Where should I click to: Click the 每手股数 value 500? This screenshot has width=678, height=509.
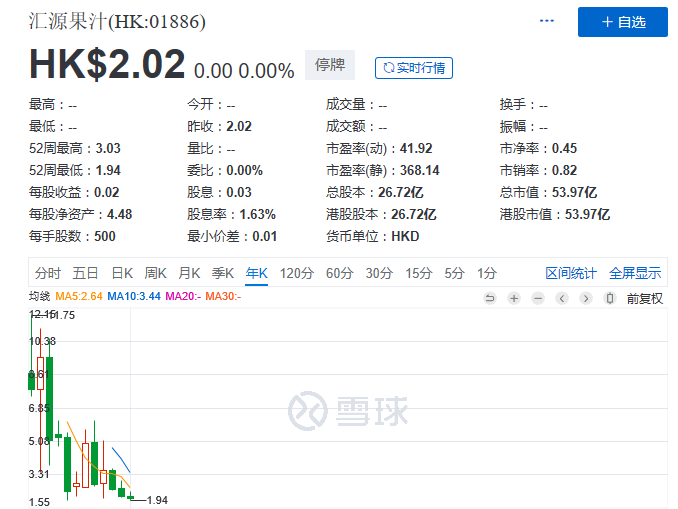[x=105, y=237]
